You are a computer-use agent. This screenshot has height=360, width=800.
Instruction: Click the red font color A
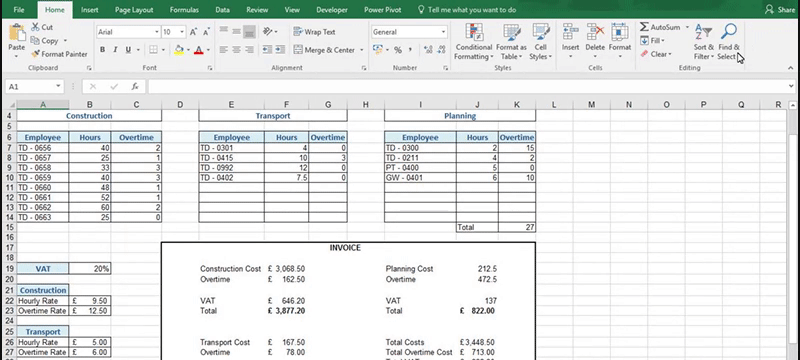click(198, 50)
